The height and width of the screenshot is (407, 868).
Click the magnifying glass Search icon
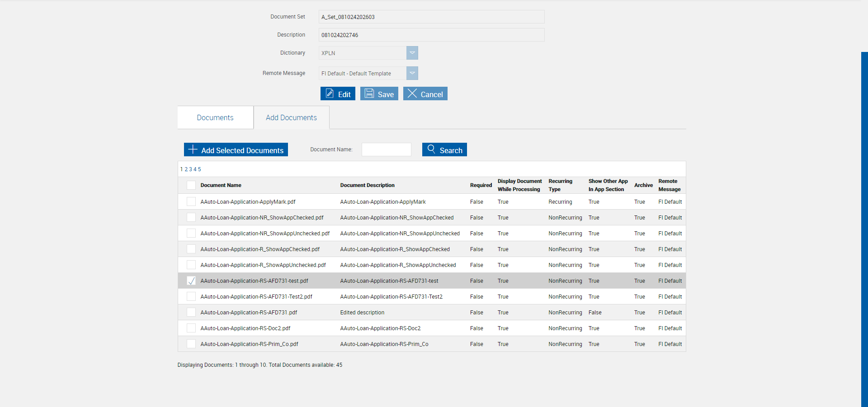point(431,149)
